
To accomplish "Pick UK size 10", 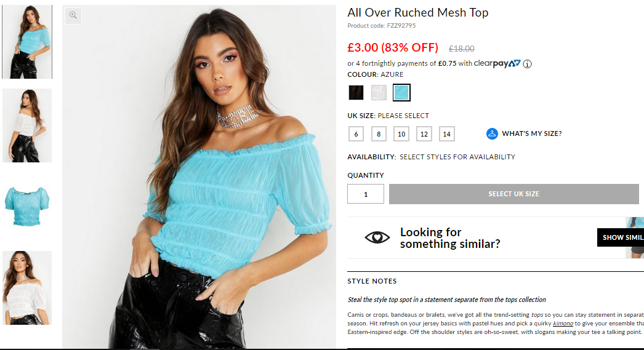I will point(401,133).
